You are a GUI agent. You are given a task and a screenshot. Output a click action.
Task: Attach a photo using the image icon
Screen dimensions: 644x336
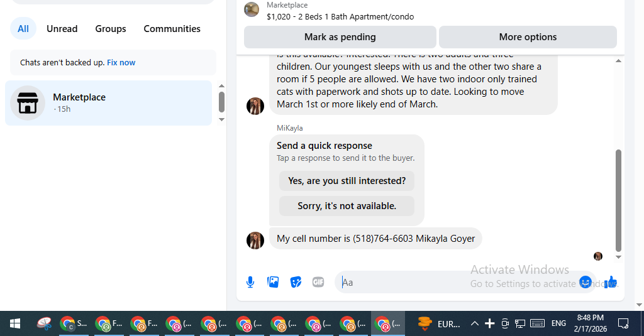click(273, 282)
